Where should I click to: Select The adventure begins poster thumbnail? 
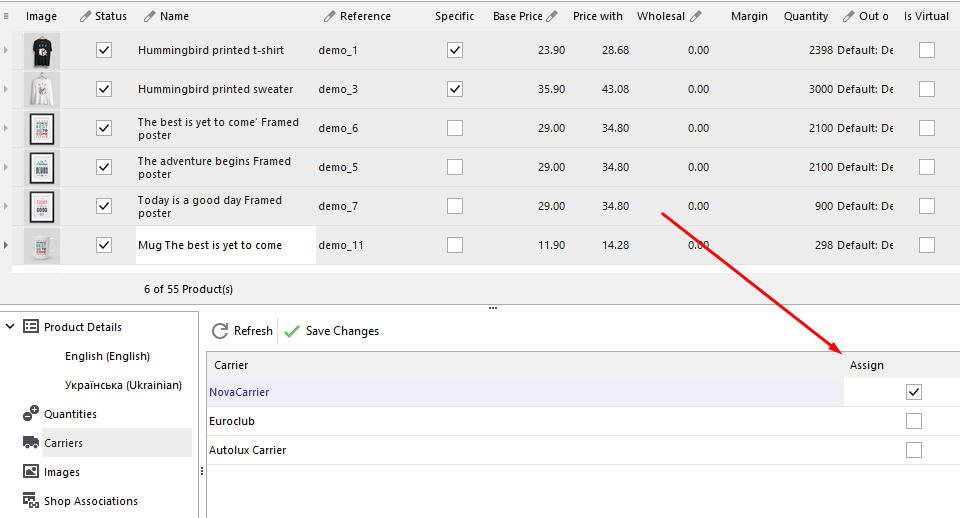[x=42, y=168]
